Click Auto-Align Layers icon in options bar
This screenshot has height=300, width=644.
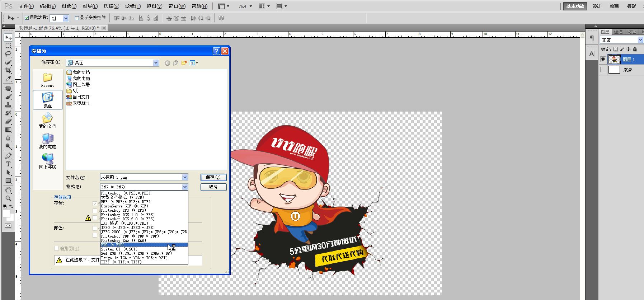(221, 18)
